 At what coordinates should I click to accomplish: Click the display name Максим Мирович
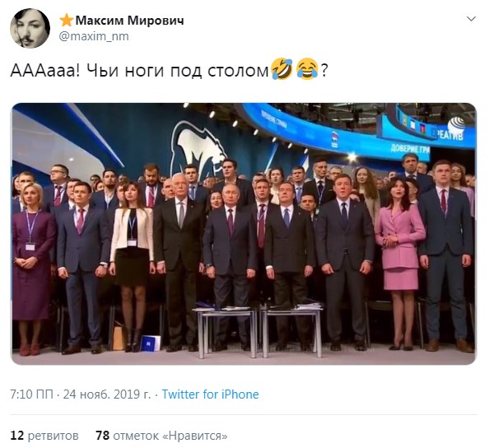coord(129,21)
